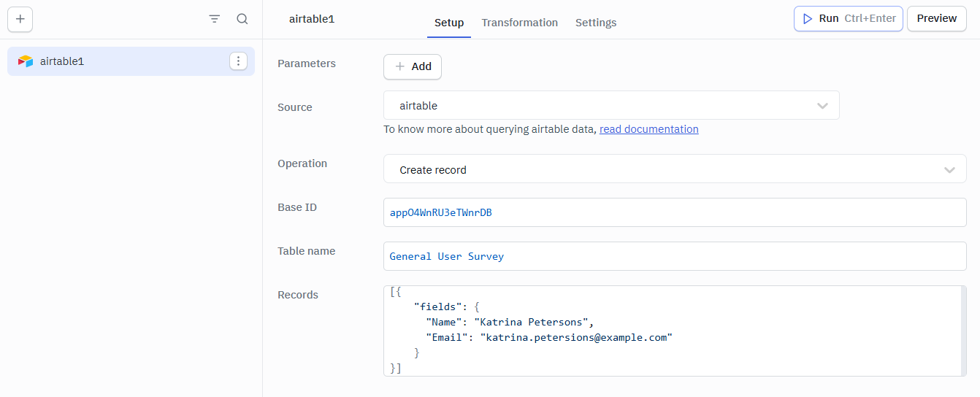Click the plus icon in the Parameters Add button
980x397 pixels.
399,66
